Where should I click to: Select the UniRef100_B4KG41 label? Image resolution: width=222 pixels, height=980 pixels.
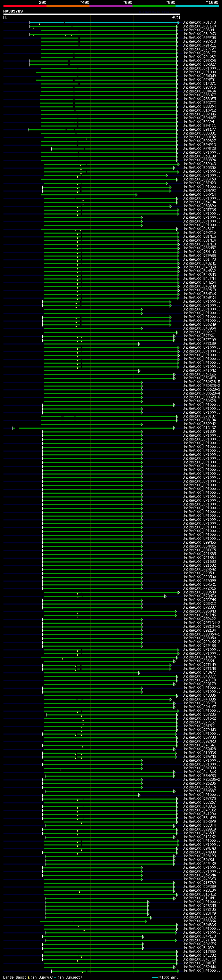[x=199, y=745]
